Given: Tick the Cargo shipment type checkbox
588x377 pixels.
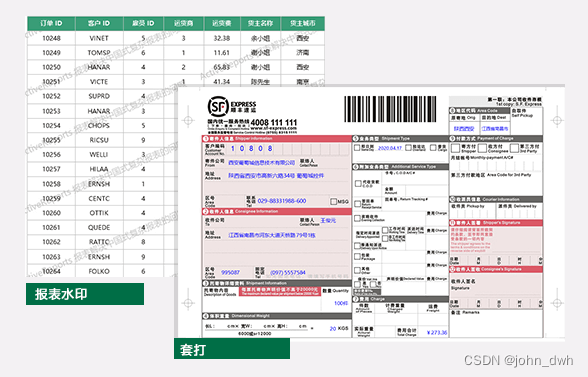Looking at the screenshot, I should click(434, 147).
